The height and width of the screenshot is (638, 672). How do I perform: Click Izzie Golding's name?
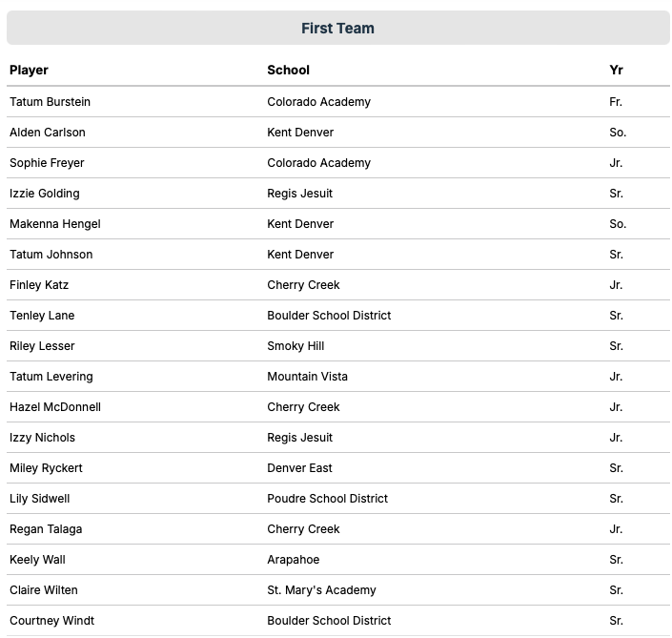(x=45, y=194)
